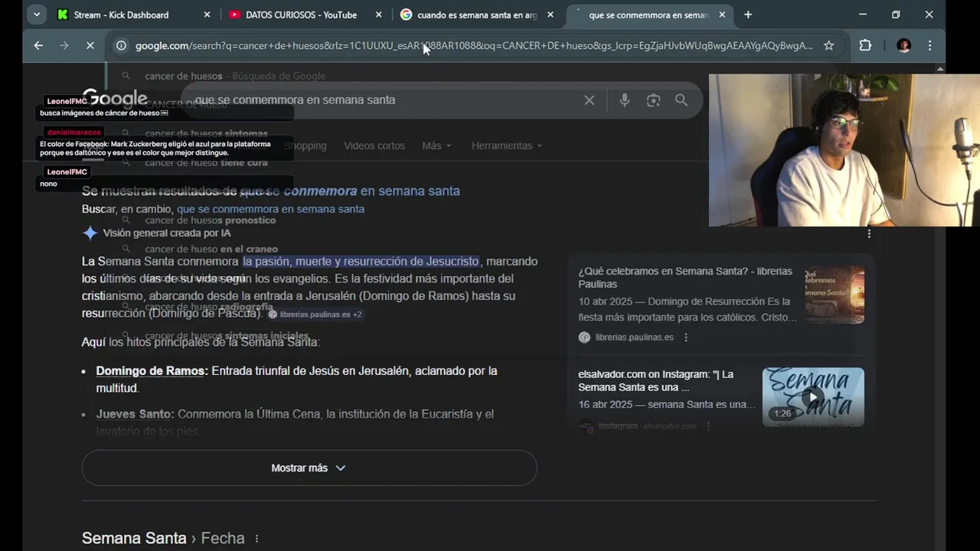Click highlighted pasión, muerte y resurrección text
Image resolution: width=980 pixels, height=551 pixels.
(361, 262)
